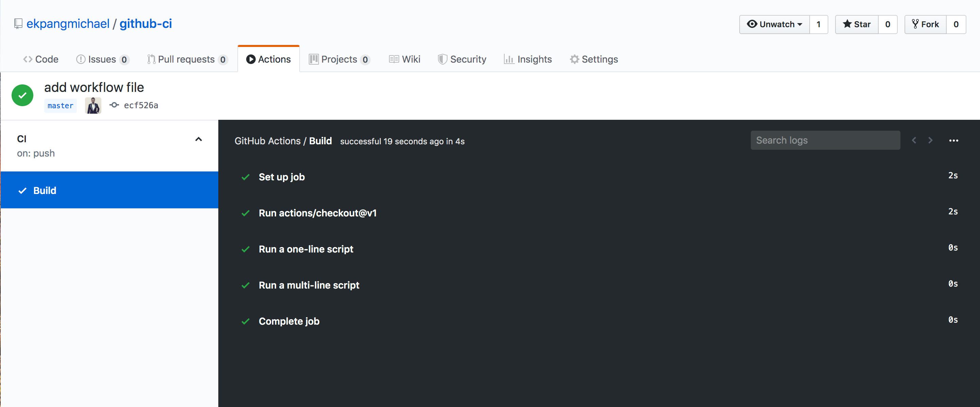Collapse the CI workflow panel chevron
Image resolution: width=980 pixels, height=407 pixels.
click(199, 139)
